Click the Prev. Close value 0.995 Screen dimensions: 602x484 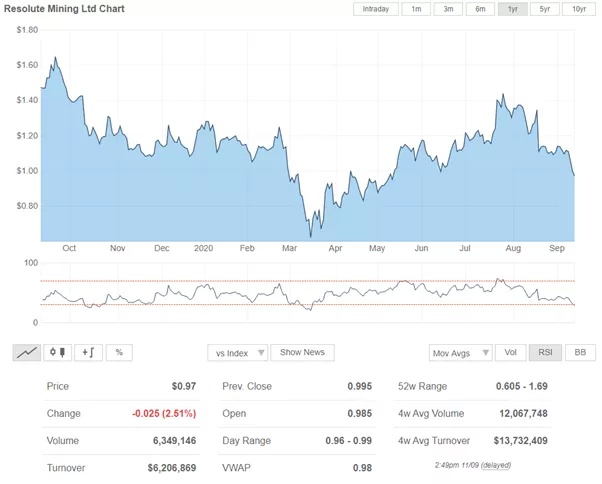click(x=359, y=386)
